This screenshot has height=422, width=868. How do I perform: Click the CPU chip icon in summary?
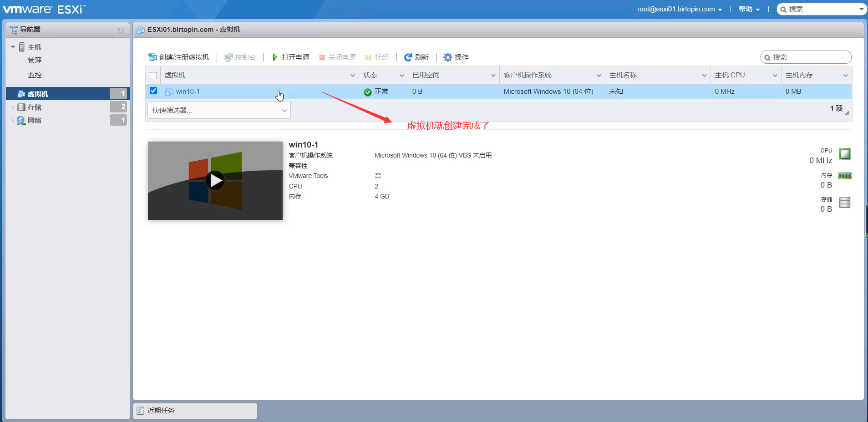845,154
